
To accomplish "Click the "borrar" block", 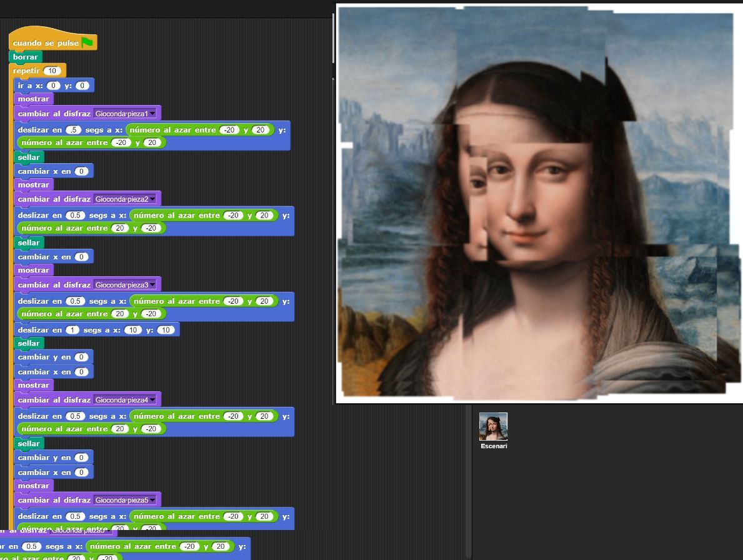I will click(26, 57).
